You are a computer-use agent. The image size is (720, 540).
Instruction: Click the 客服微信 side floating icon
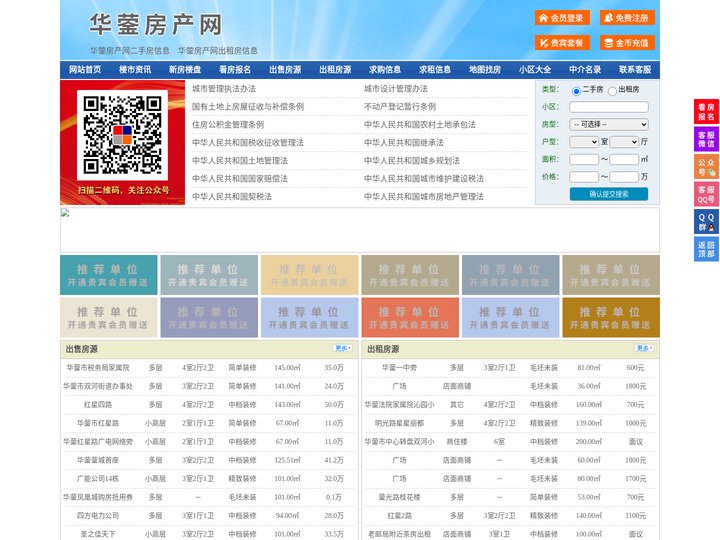tap(706, 139)
